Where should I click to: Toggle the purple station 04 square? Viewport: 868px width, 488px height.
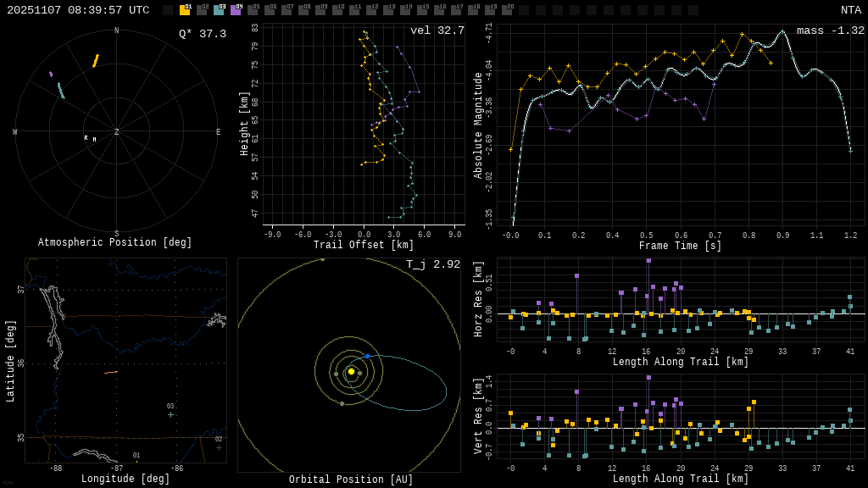(x=236, y=10)
